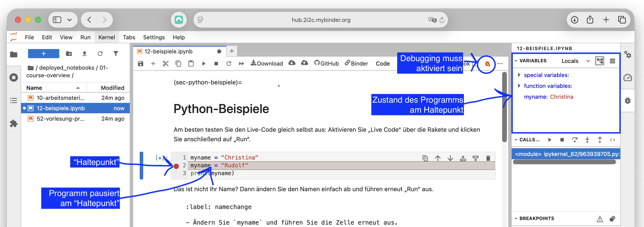
Task: Step over in the debugger callstack toolbar
Action: point(574,140)
